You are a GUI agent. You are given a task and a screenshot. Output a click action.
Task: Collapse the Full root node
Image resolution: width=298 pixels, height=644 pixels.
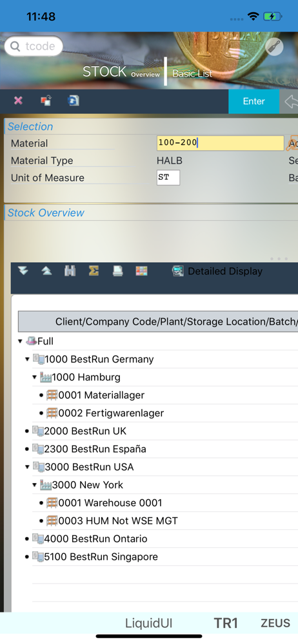[20, 341]
